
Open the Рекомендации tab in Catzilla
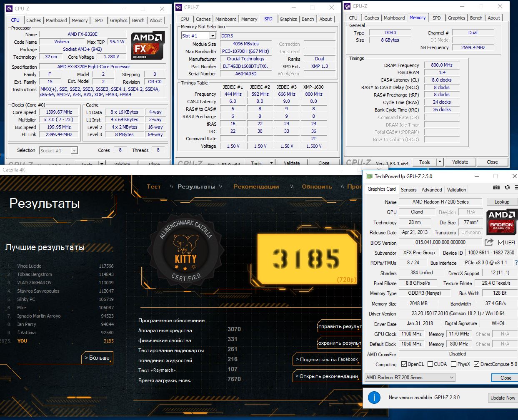pos(256,186)
